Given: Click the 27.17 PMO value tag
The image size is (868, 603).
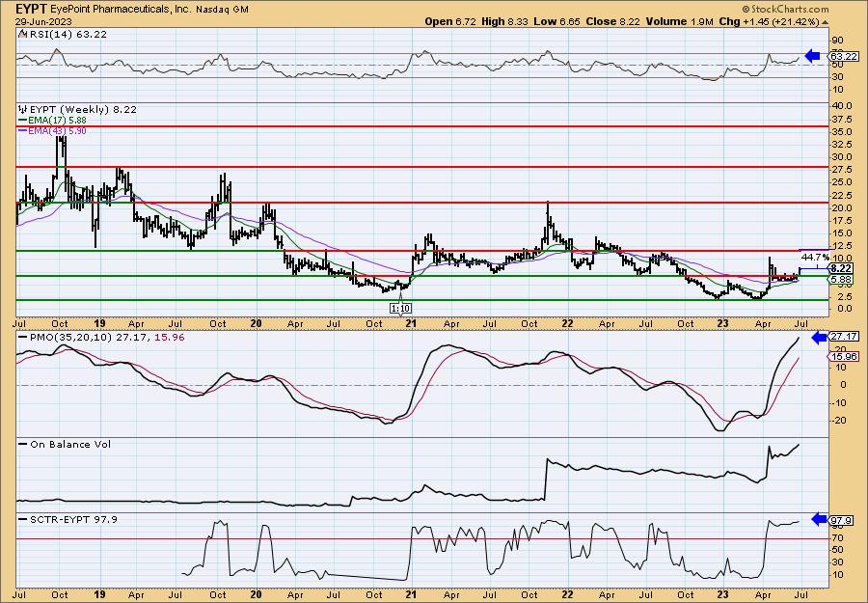Looking at the screenshot, I should (x=842, y=336).
